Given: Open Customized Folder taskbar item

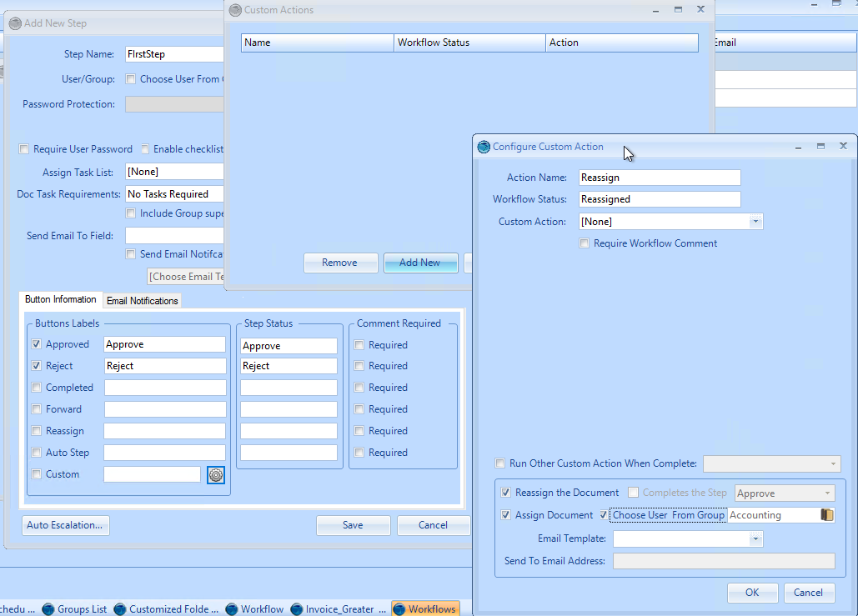Looking at the screenshot, I should coord(167,608).
